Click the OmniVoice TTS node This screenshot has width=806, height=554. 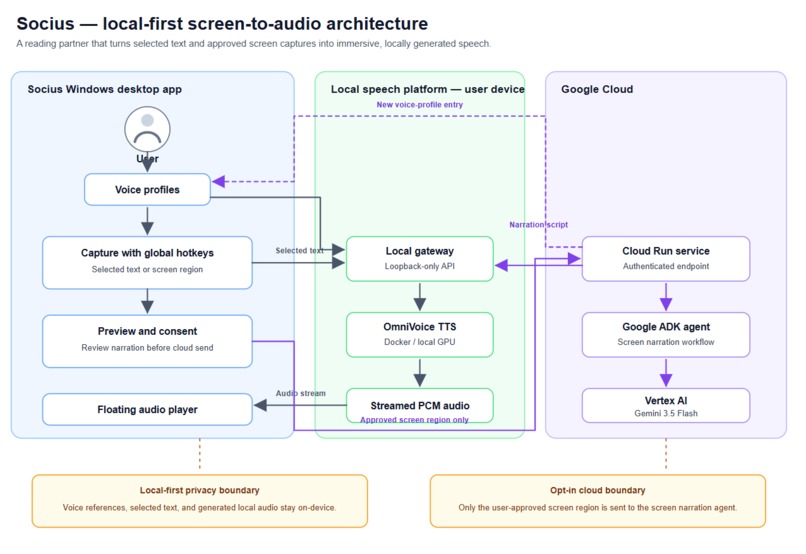coord(420,335)
